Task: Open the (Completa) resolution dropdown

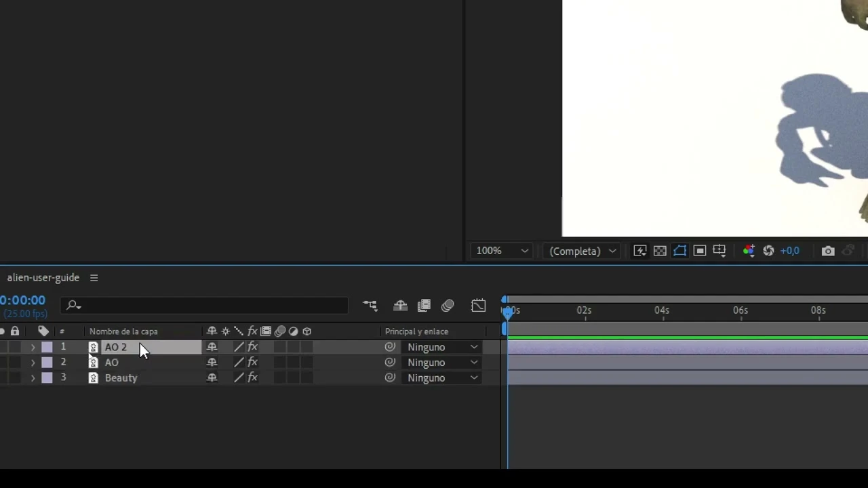Action: coord(583,251)
